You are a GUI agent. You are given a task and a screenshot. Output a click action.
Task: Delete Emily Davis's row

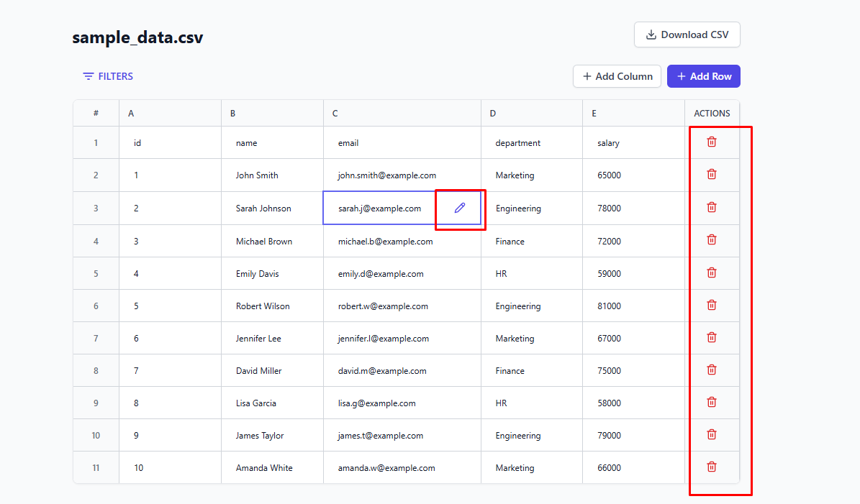click(x=712, y=272)
